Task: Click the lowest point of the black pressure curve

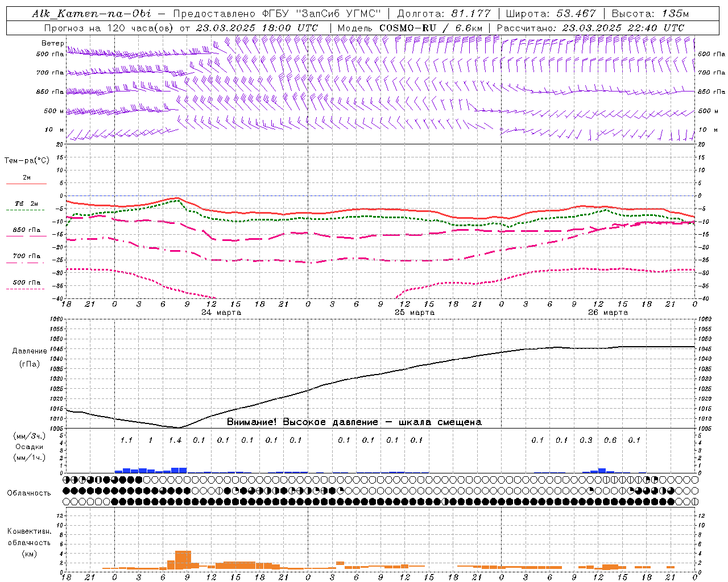Action: click(x=179, y=427)
